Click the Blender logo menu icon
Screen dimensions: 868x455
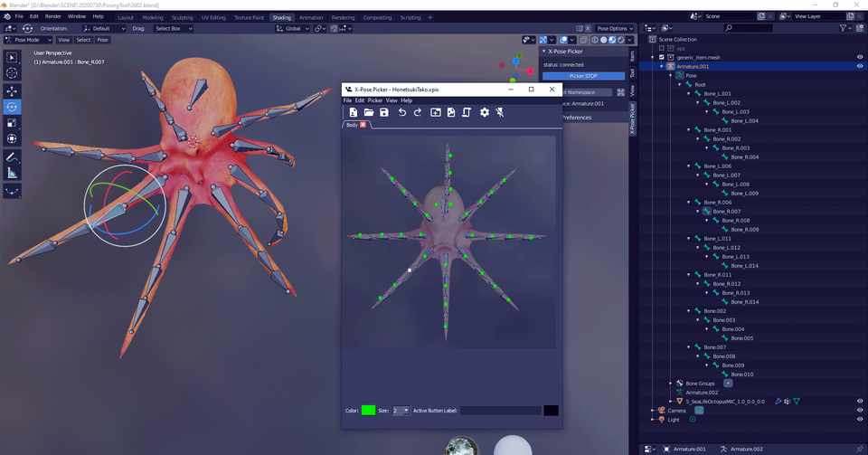(7, 16)
